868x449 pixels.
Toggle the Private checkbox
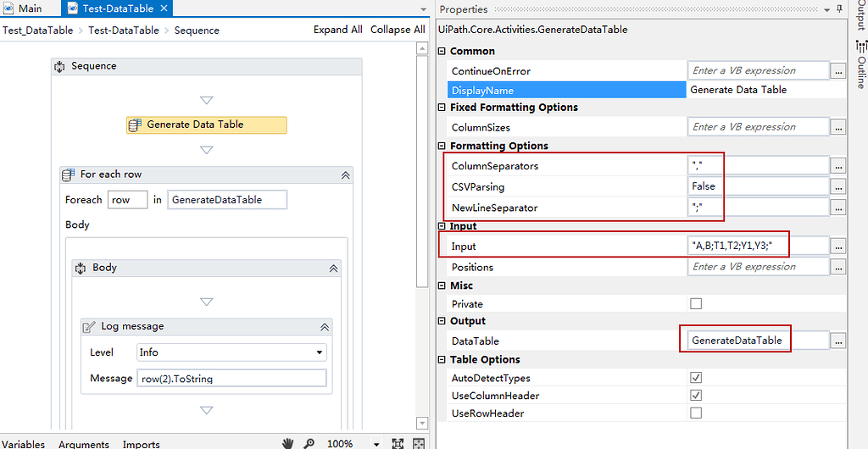point(696,303)
